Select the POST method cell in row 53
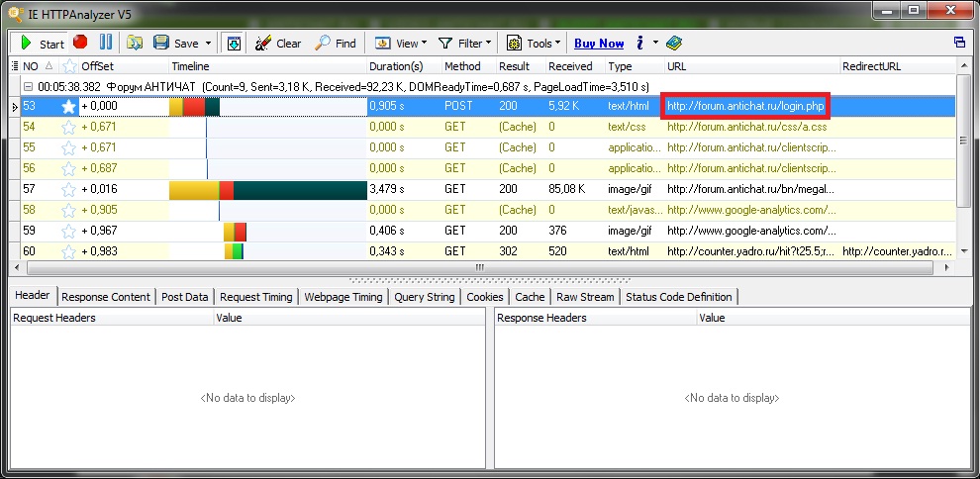The height and width of the screenshot is (479, 980). tap(457, 106)
